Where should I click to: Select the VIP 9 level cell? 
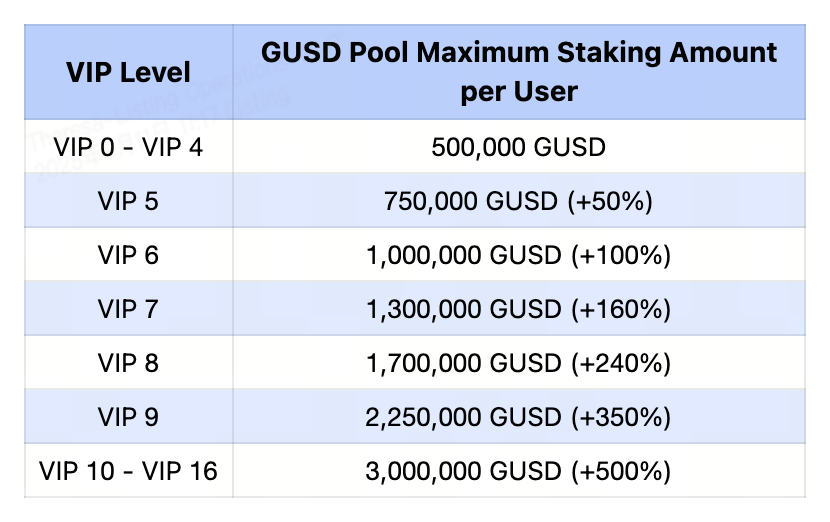coord(128,416)
